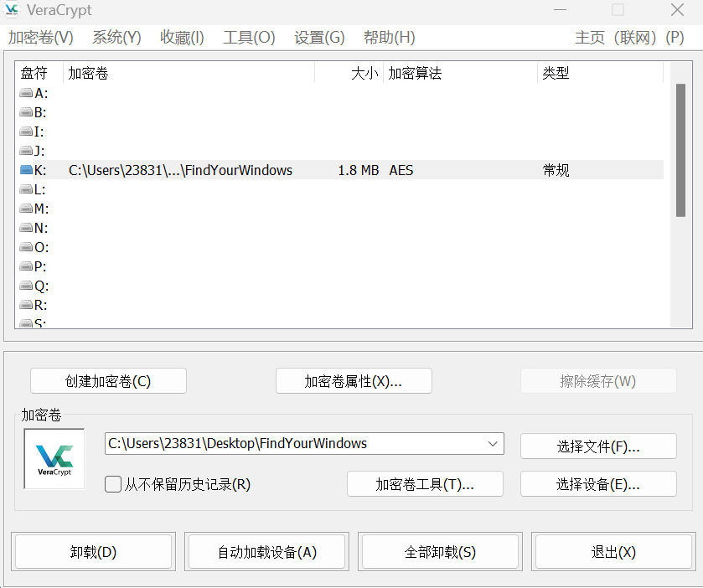Click the VeraCrypt title bar logo icon
Image resolution: width=703 pixels, height=588 pixels.
pyautogui.click(x=12, y=10)
